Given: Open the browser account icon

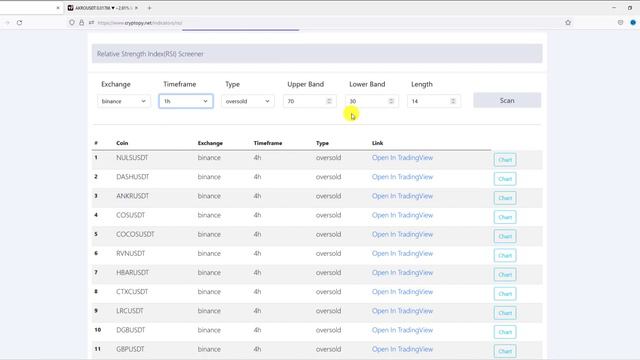Looking at the screenshot, I should point(633,23).
